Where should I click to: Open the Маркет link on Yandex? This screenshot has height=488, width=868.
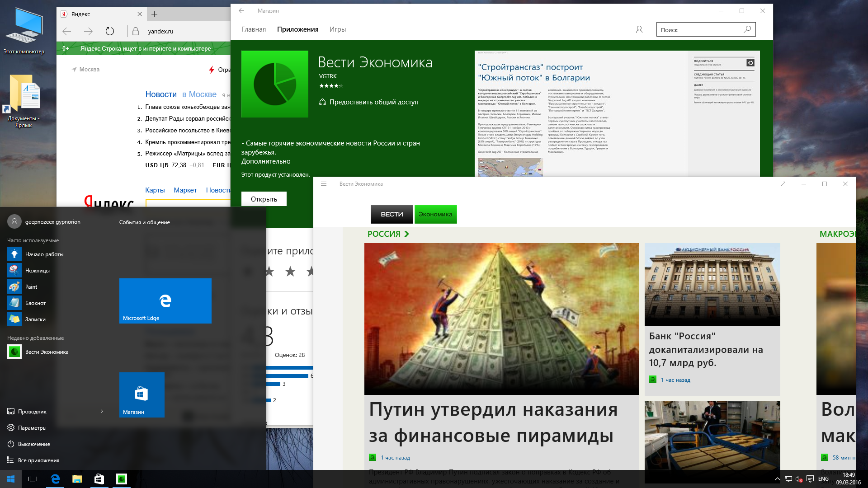(185, 190)
